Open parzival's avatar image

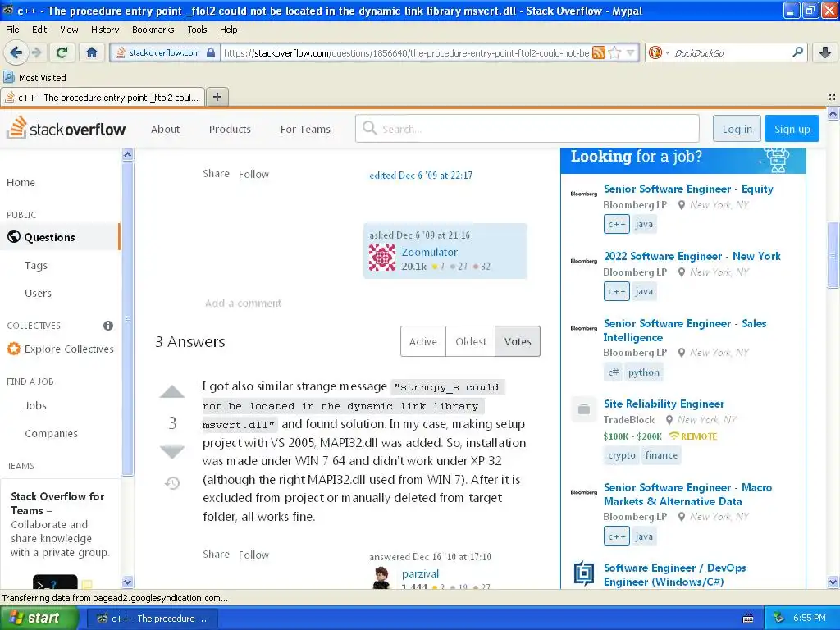pos(382,578)
